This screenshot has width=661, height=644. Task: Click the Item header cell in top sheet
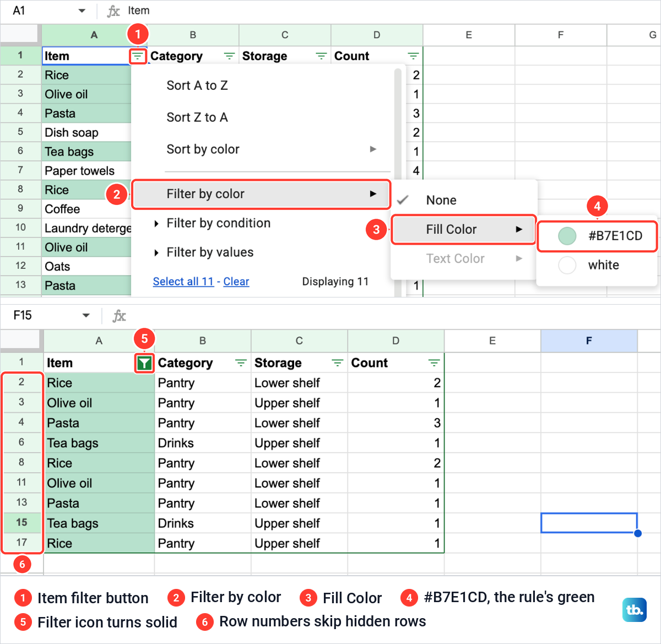click(x=86, y=56)
